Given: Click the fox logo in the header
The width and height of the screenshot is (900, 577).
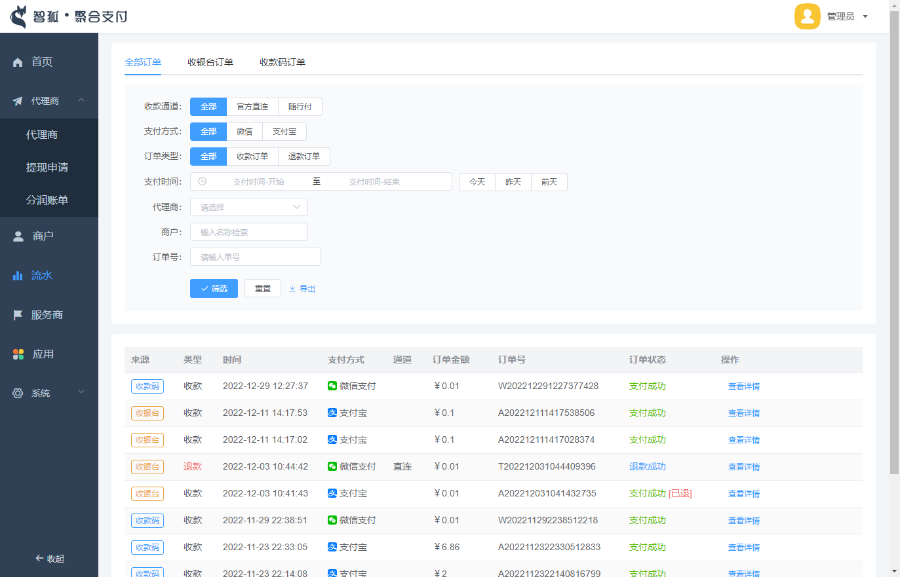Looking at the screenshot, I should (19, 17).
